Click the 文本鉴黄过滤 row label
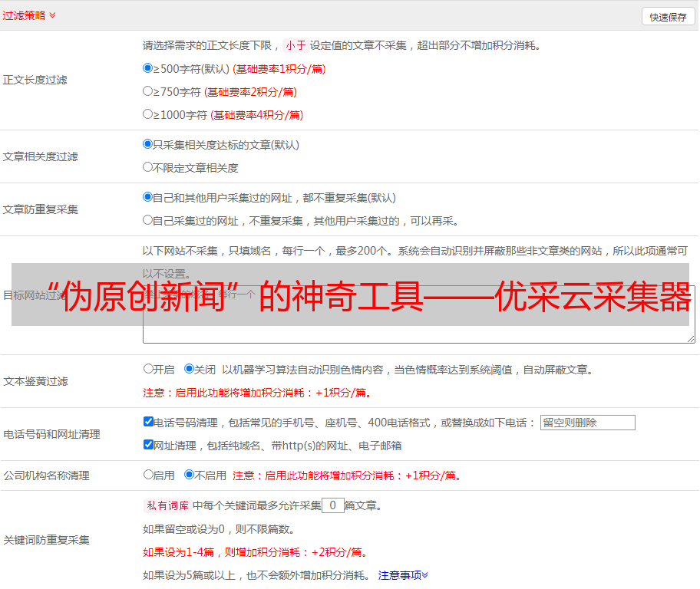This screenshot has width=700, height=589. 36,381
